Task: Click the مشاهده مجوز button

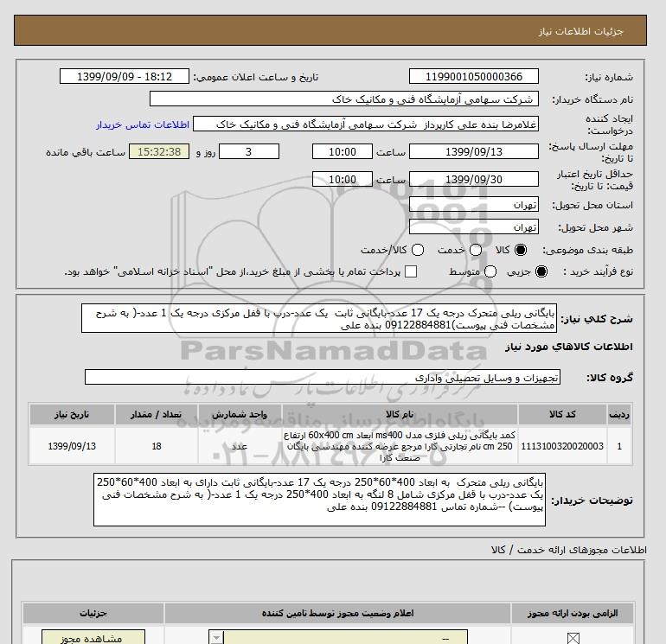Action: click(93, 637)
